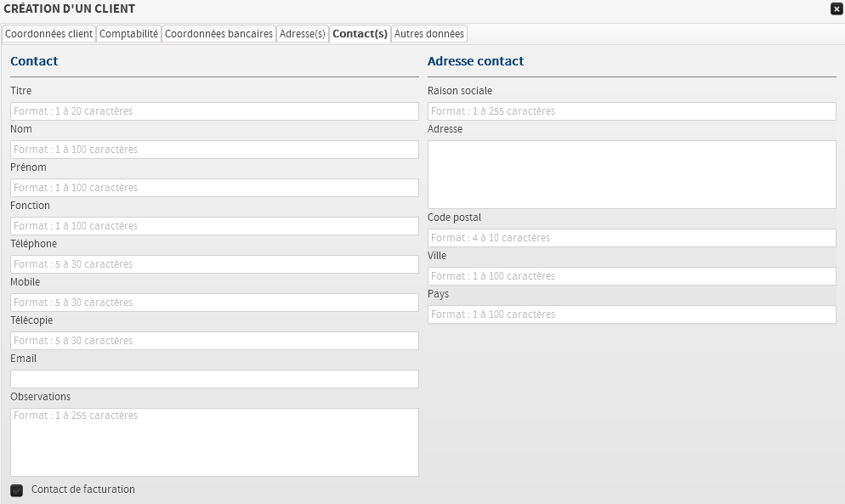Click the Raison sociale field

[x=632, y=111]
